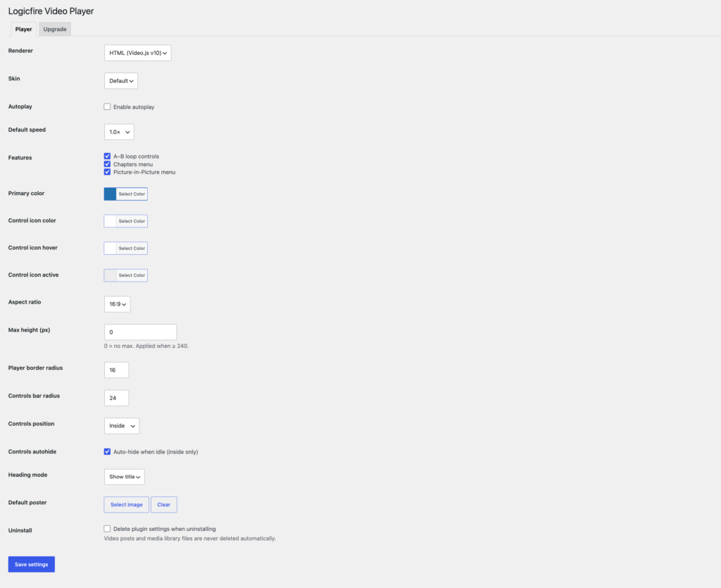Open the Upgrade tab

point(55,29)
